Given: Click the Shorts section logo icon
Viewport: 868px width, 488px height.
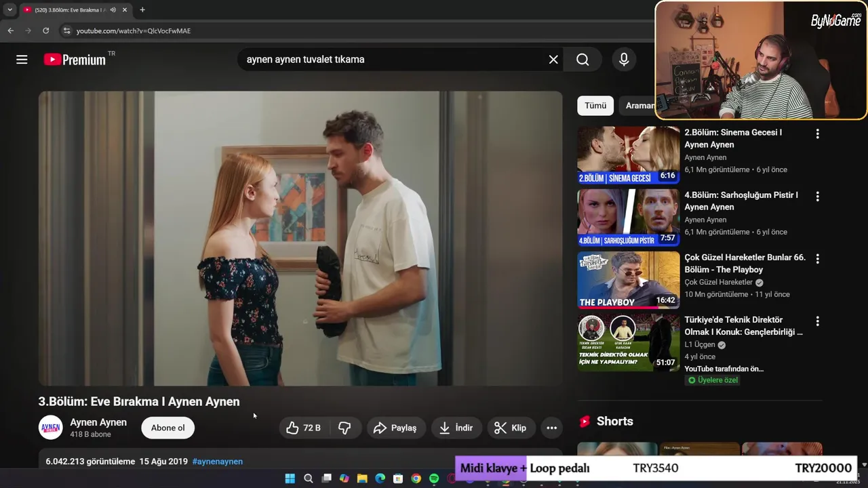Looking at the screenshot, I should pyautogui.click(x=585, y=422).
